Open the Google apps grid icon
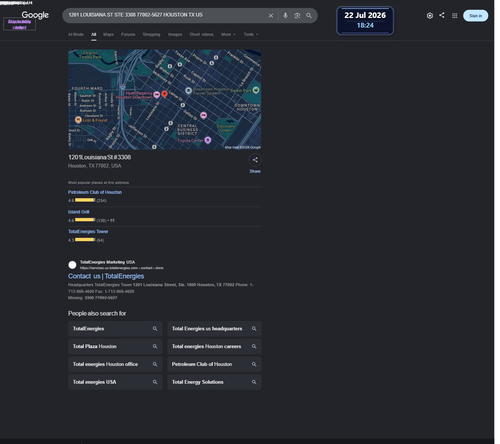 (x=454, y=16)
